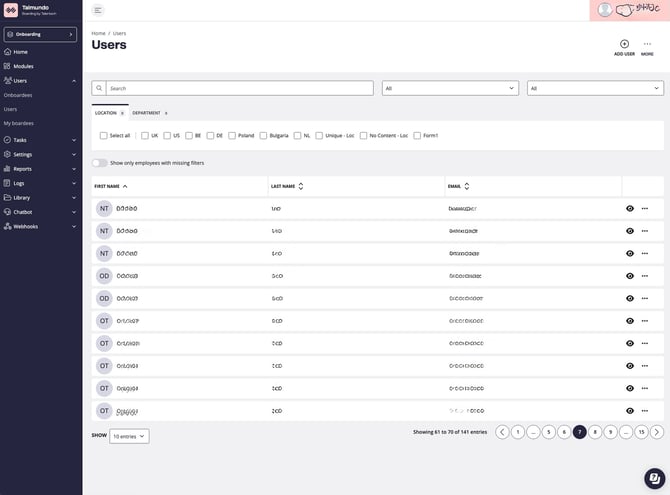
Task: Open the 10 entries show dropdown
Action: coord(129,436)
